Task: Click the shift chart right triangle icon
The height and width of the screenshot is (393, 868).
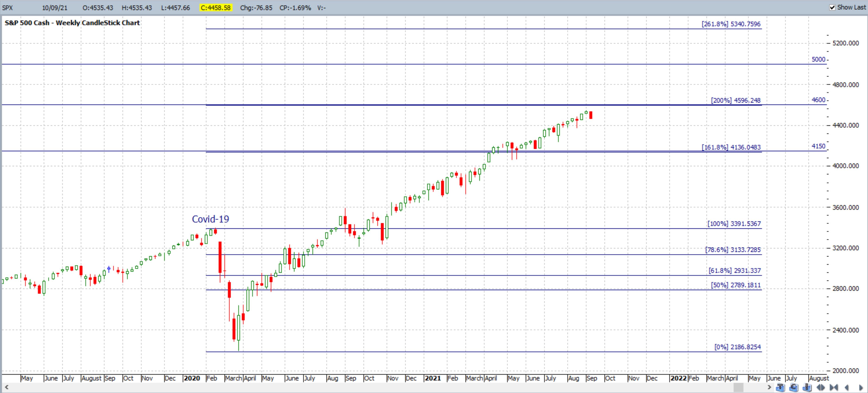Action: 860,388
